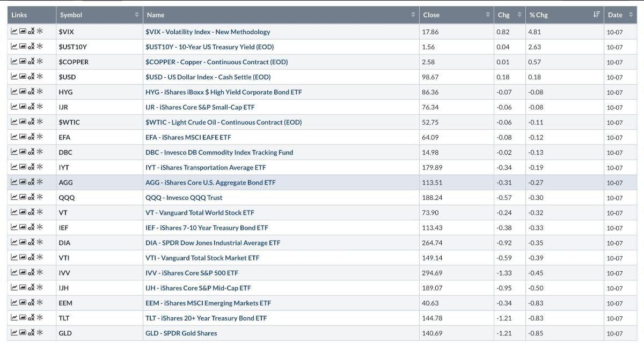Click the snowflake icon in the VTI row

point(40,258)
